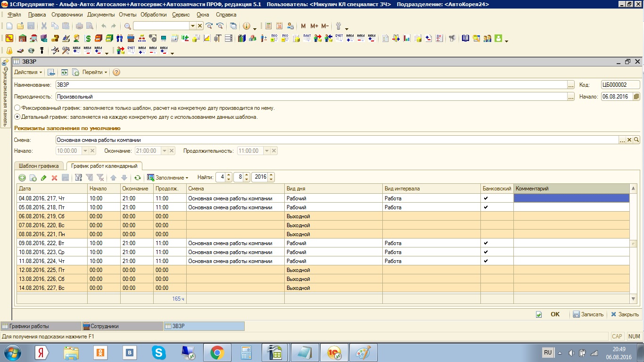Toggle Банковский checkbox for 04.08.2016 row
The width and height of the screenshot is (644, 362).
(x=486, y=198)
